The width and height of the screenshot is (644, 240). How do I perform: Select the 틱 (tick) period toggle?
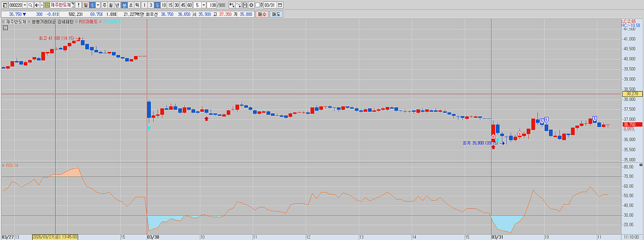(x=137, y=5)
